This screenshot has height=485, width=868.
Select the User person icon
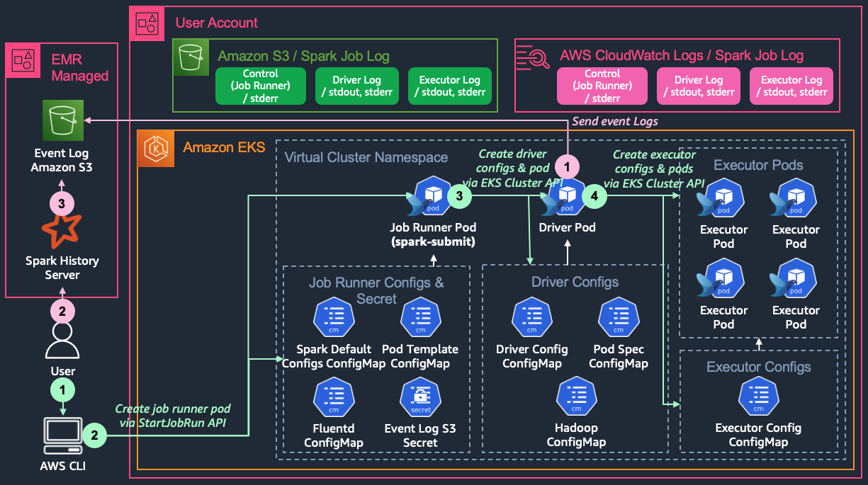point(62,341)
